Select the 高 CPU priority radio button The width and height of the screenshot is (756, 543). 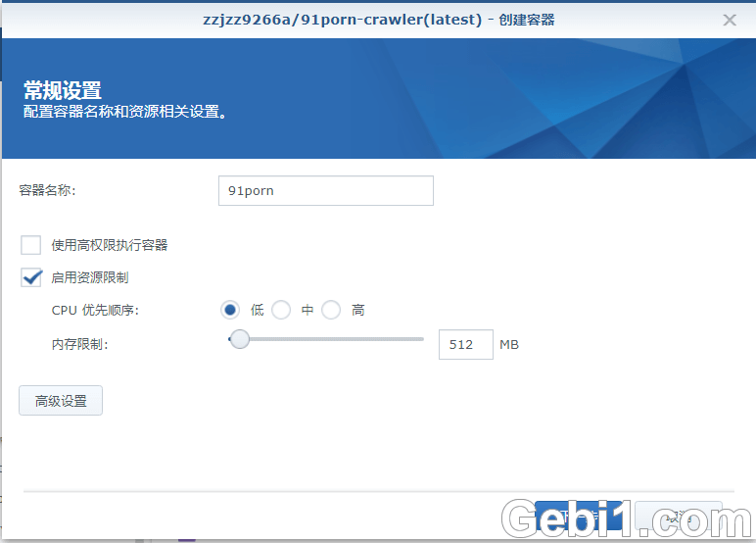point(331,310)
